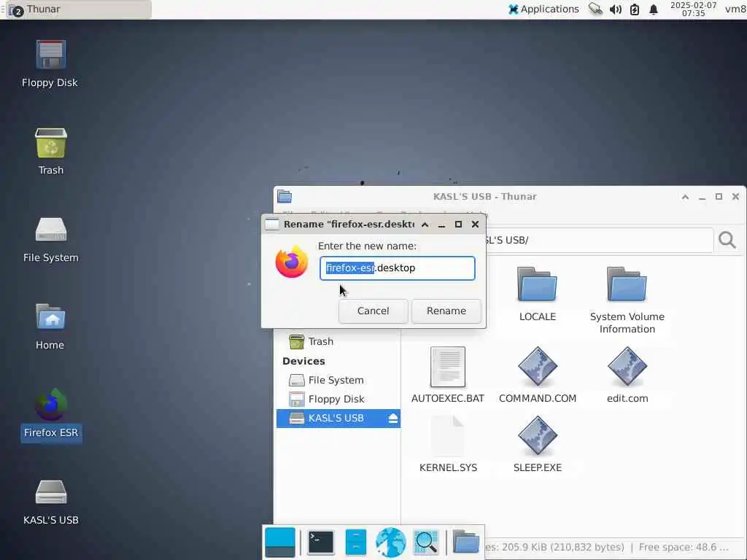
Task: Select the LOCALE folder in Thunar
Action: pyautogui.click(x=538, y=284)
